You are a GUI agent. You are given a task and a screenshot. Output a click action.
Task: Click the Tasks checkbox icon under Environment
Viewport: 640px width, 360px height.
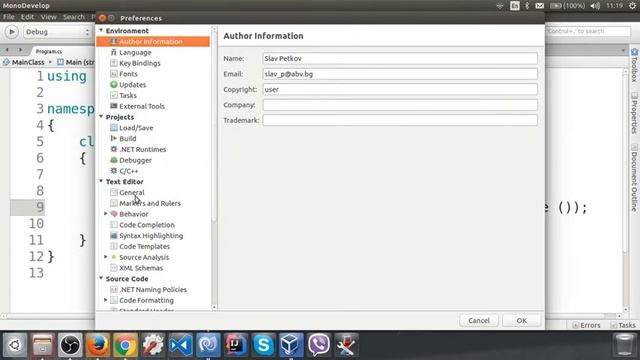[113, 95]
